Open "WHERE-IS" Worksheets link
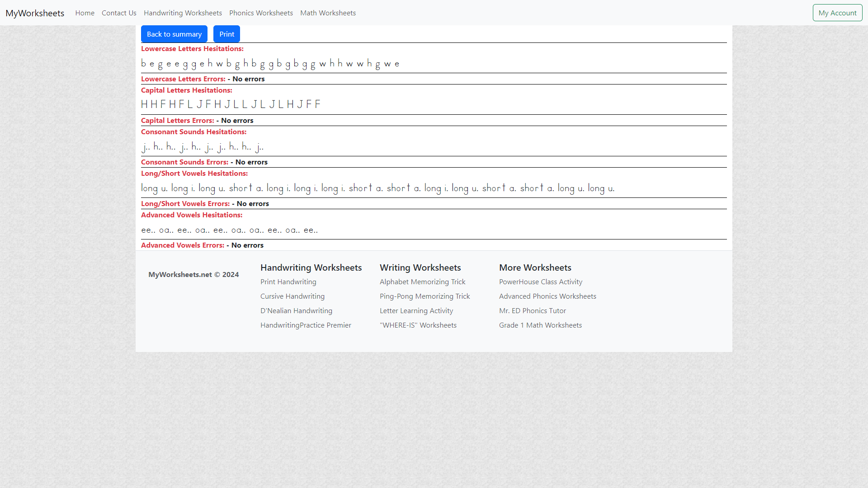 [418, 325]
